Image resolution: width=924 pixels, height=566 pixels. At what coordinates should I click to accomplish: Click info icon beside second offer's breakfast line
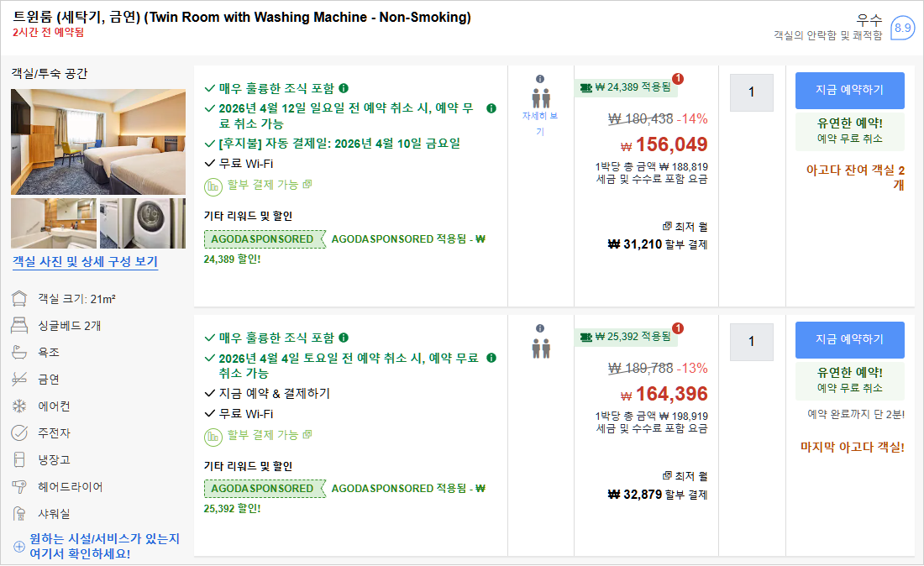point(344,338)
